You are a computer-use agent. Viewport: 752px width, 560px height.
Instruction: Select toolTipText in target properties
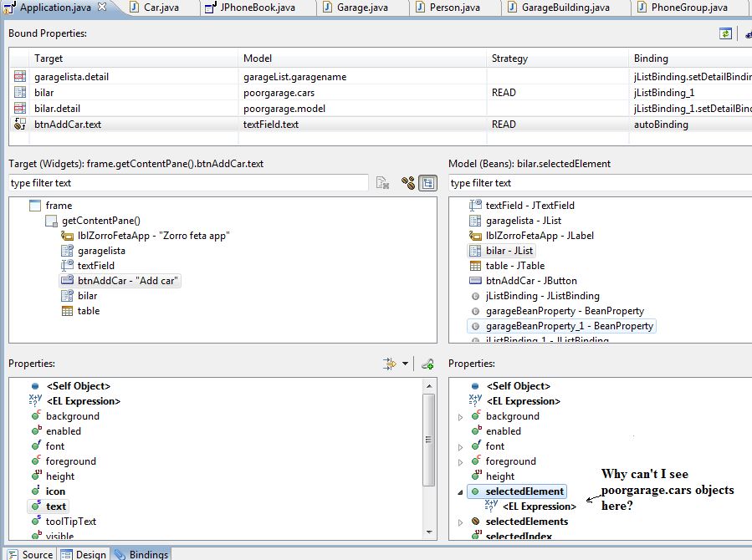tap(71, 522)
